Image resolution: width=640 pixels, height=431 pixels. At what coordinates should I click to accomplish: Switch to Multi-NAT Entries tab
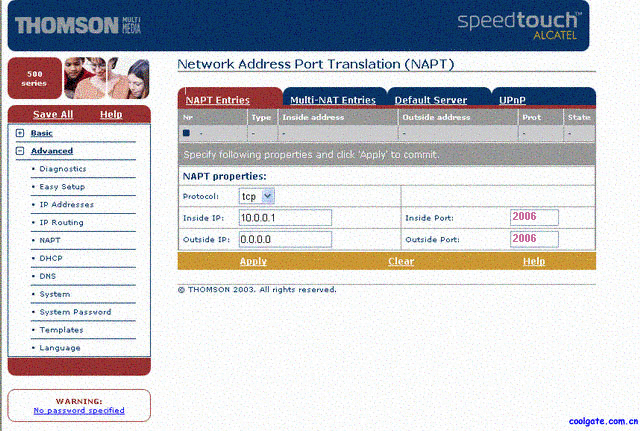tap(333, 100)
